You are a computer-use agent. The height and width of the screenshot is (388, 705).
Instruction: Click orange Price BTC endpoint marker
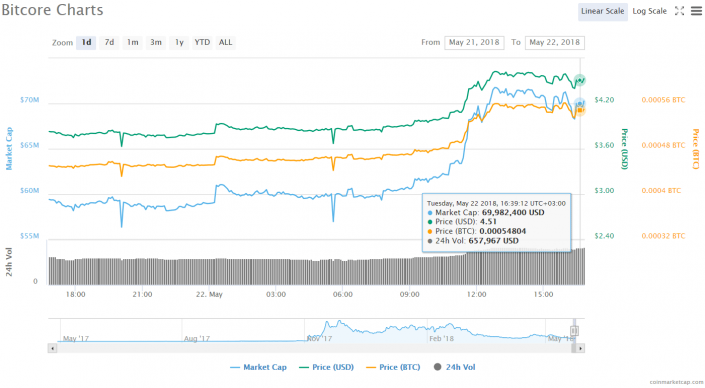pyautogui.click(x=580, y=110)
